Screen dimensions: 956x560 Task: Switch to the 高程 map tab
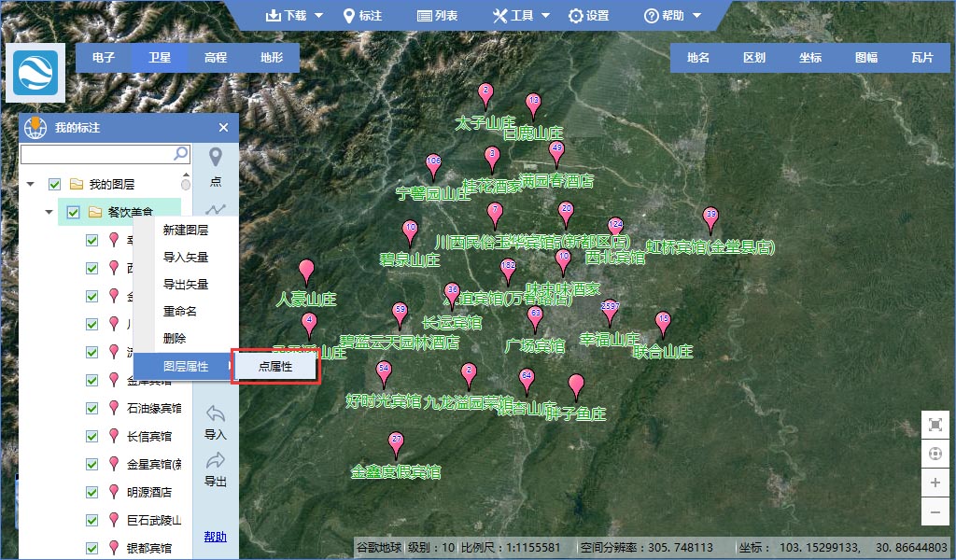[216, 57]
